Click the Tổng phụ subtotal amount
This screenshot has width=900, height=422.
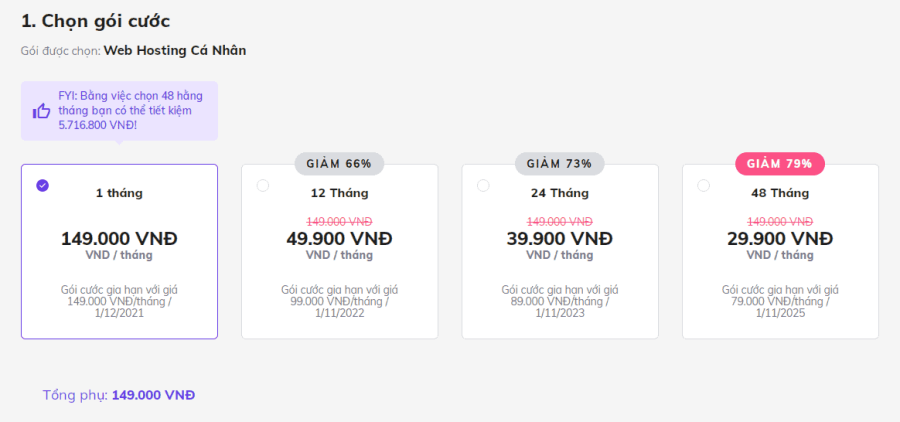(153, 395)
